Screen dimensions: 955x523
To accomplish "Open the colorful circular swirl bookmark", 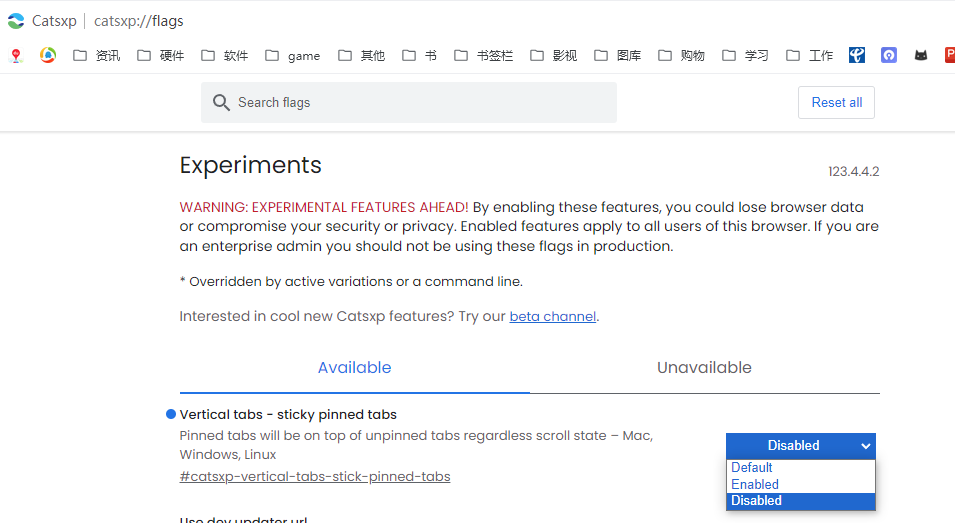I will click(48, 55).
